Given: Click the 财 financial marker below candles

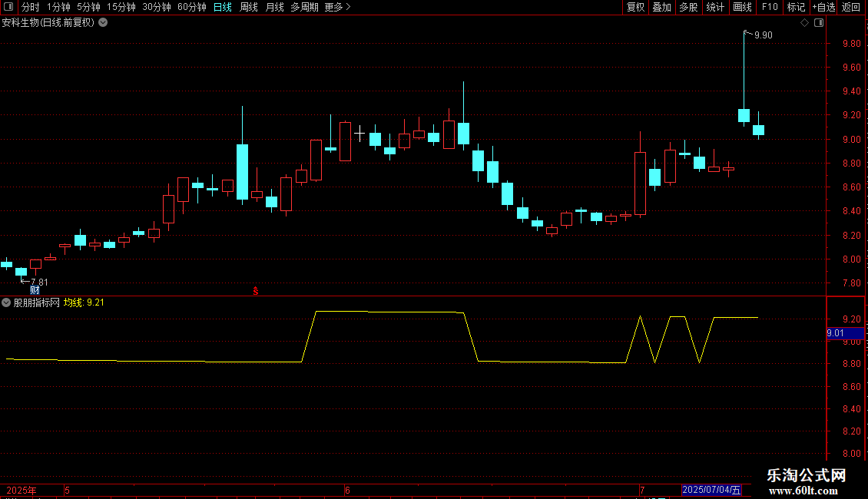Looking at the screenshot, I should coord(35,290).
